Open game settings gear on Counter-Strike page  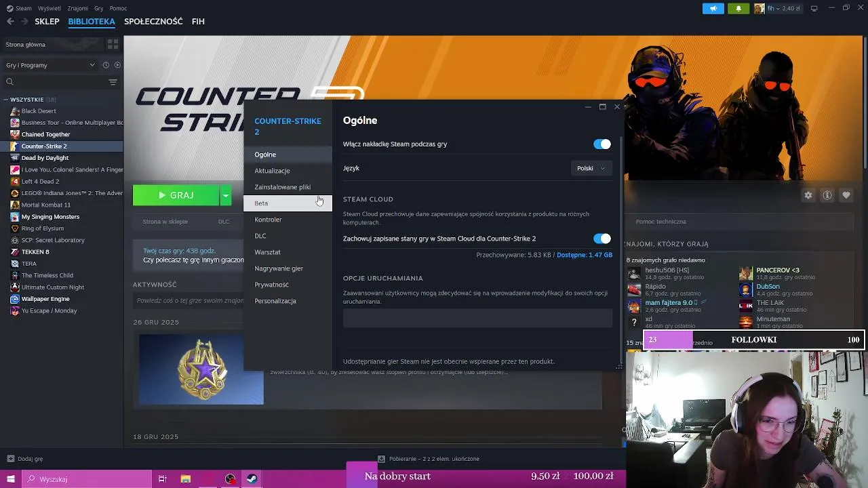click(808, 195)
